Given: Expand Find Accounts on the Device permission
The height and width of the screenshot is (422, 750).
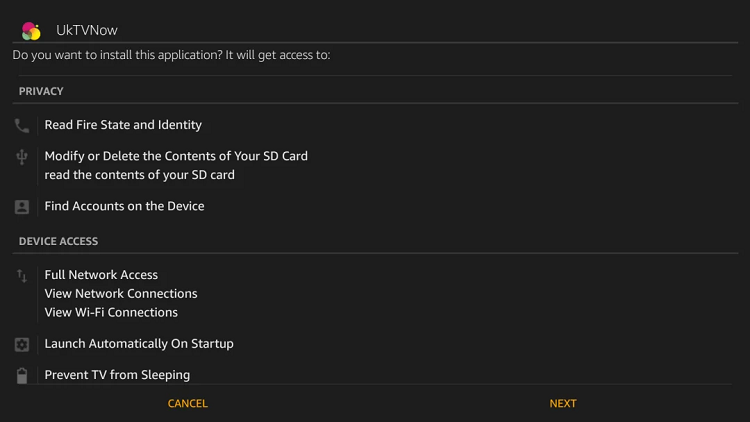Looking at the screenshot, I should coord(124,206).
